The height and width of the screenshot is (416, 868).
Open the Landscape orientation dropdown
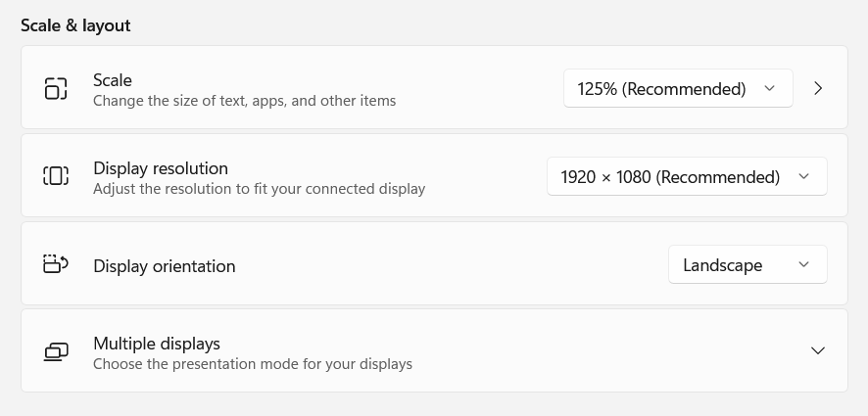[747, 264]
